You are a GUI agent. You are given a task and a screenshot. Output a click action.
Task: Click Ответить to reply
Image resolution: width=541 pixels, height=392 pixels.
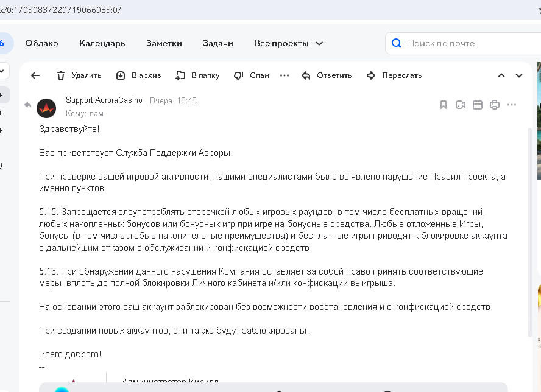point(327,75)
